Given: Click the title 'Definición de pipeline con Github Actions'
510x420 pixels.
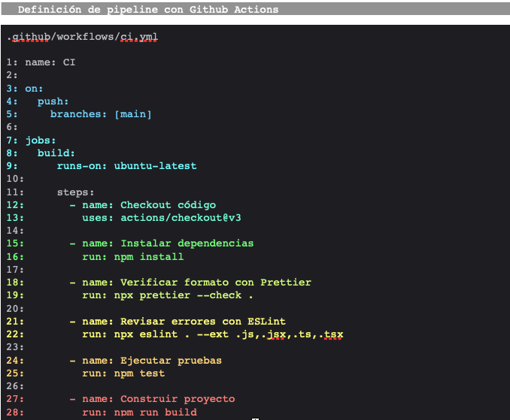Looking at the screenshot, I should click(x=148, y=10).
